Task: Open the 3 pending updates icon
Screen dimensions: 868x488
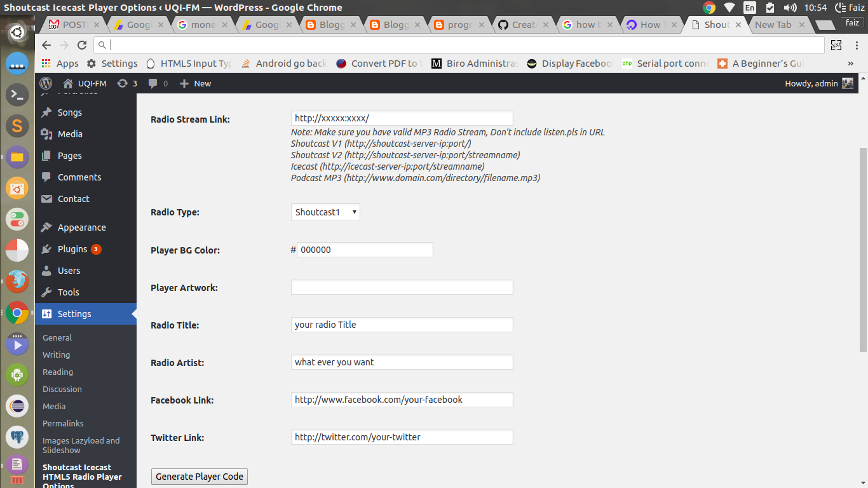Action: click(x=127, y=83)
